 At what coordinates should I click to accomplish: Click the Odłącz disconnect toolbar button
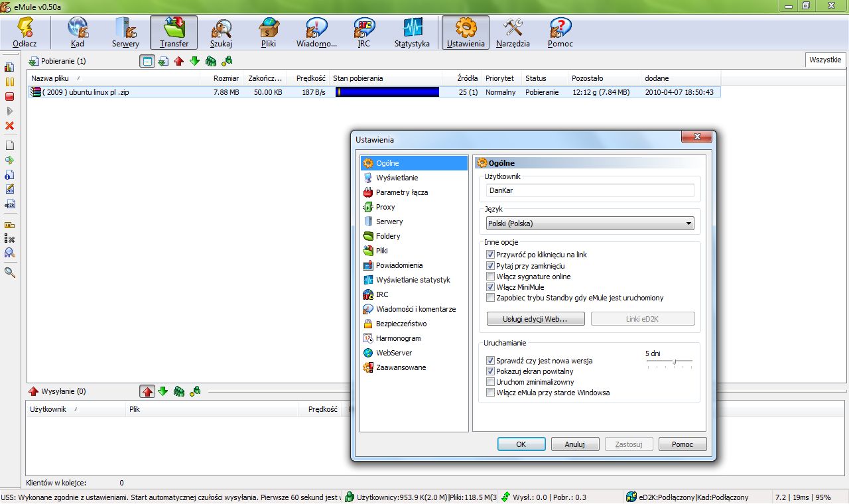tap(25, 32)
